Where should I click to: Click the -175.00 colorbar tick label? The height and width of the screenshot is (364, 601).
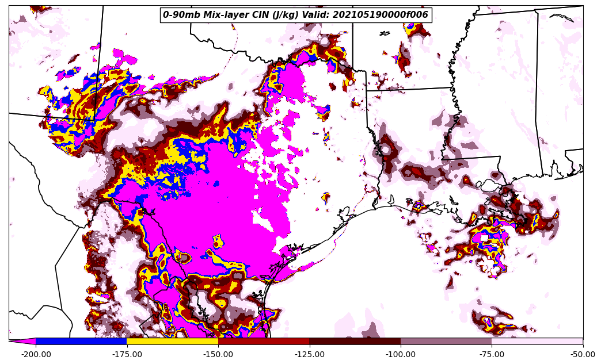[x=127, y=354]
